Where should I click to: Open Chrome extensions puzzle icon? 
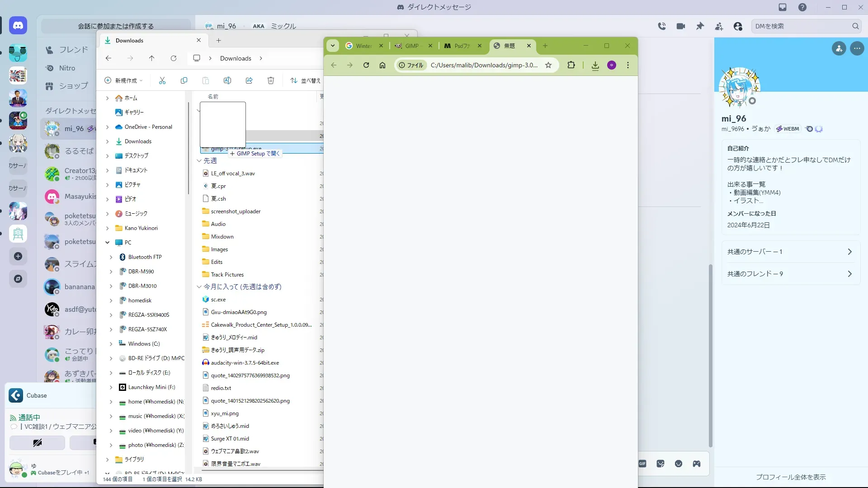[x=571, y=65]
